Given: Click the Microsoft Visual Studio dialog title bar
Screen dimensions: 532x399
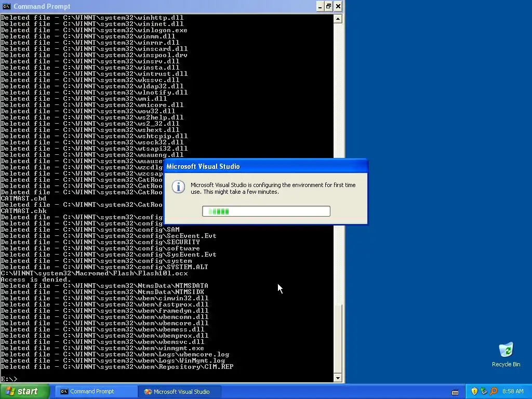Looking at the screenshot, I should point(266,166).
